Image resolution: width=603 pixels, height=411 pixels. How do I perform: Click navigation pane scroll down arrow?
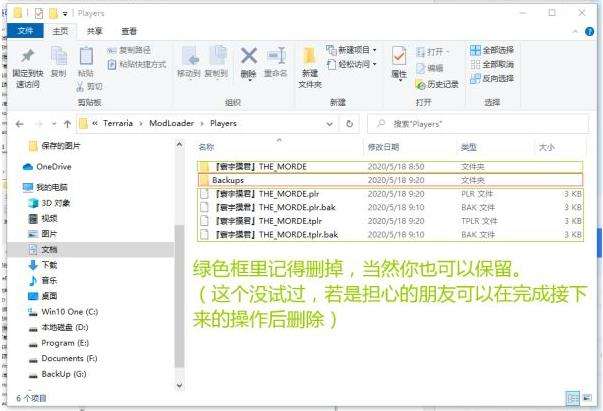coord(179,385)
